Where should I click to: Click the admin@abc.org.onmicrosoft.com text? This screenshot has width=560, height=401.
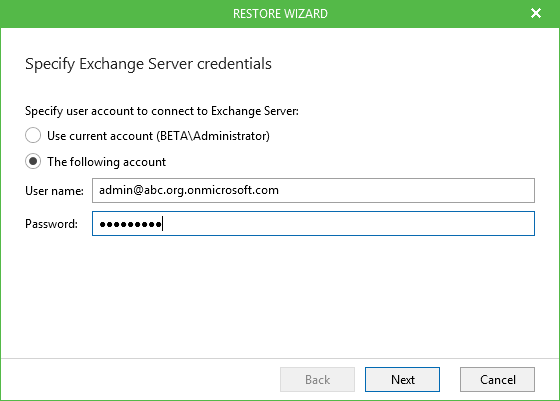pyautogui.click(x=189, y=190)
